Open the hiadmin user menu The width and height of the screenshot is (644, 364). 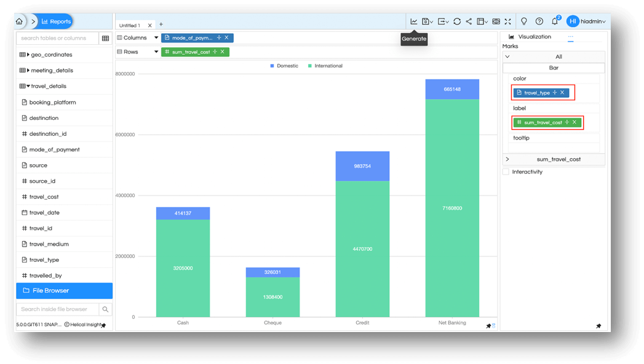tap(586, 22)
